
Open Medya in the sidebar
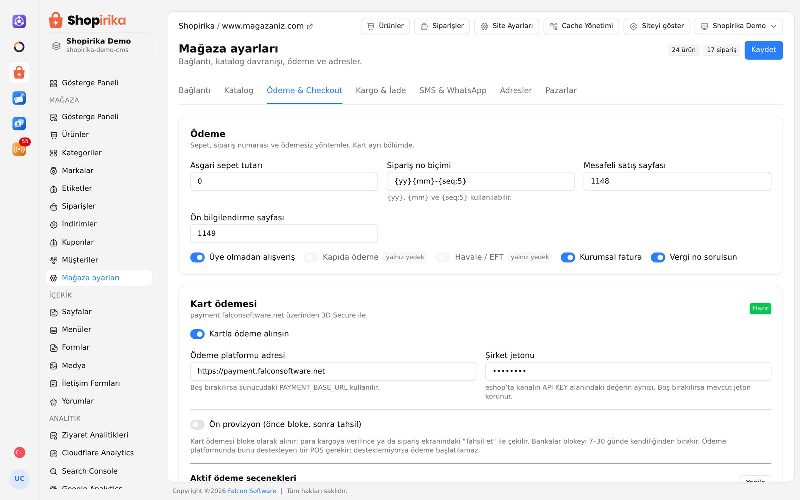tap(99, 365)
